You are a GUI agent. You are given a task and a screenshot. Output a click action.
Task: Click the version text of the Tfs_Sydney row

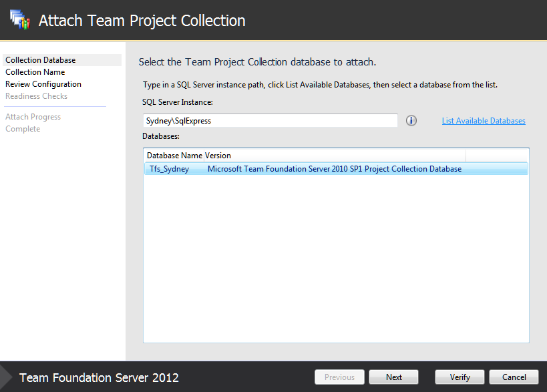point(335,169)
